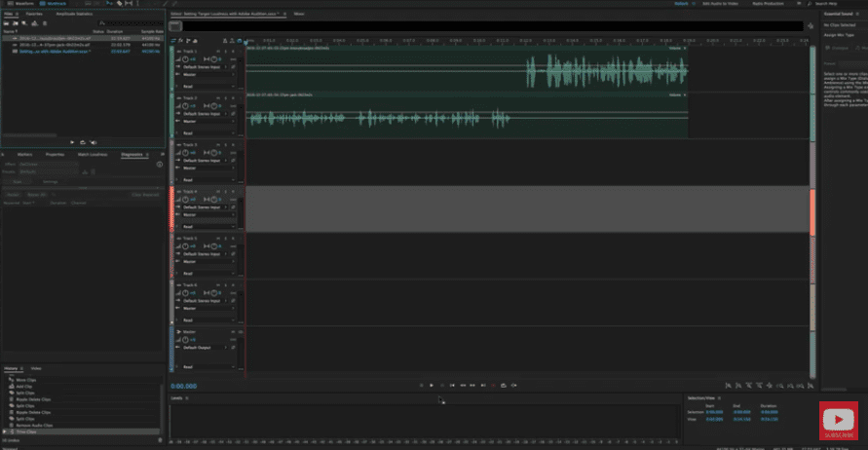Click the last zoom icon in zoom toolbar
868x450 pixels.
(x=811, y=386)
